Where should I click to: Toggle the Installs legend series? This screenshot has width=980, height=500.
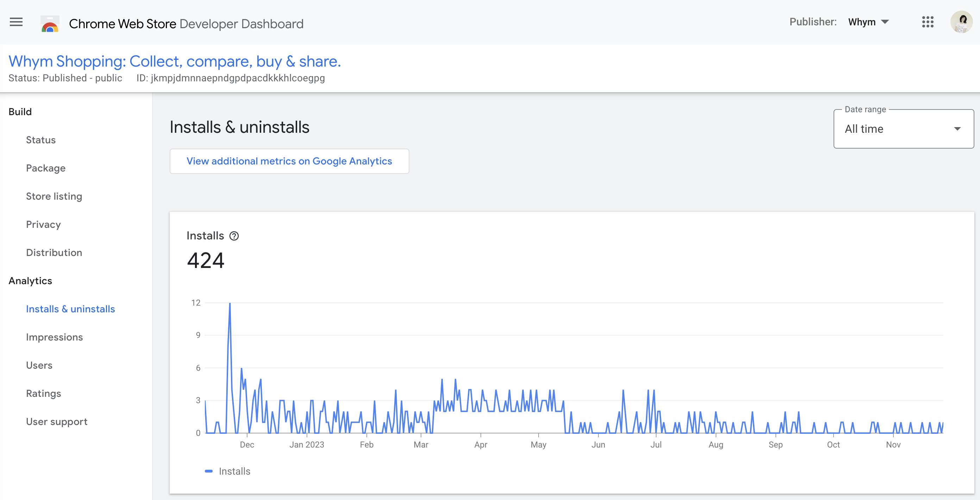227,471
